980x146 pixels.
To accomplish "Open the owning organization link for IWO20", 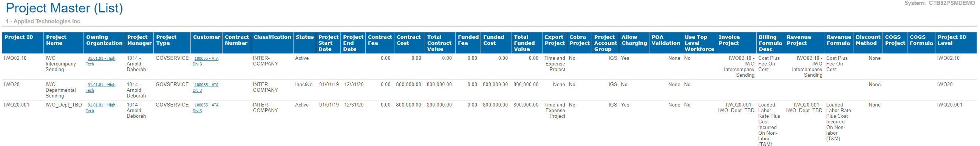I will (100, 88).
